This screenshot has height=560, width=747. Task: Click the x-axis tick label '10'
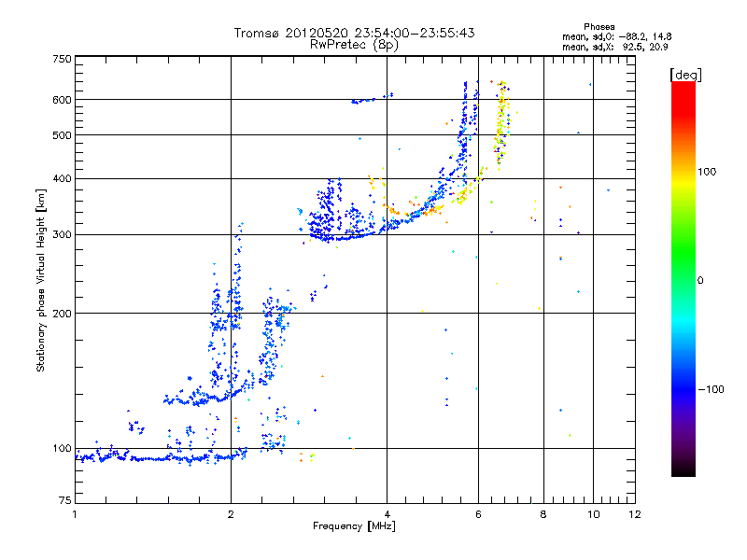(593, 514)
